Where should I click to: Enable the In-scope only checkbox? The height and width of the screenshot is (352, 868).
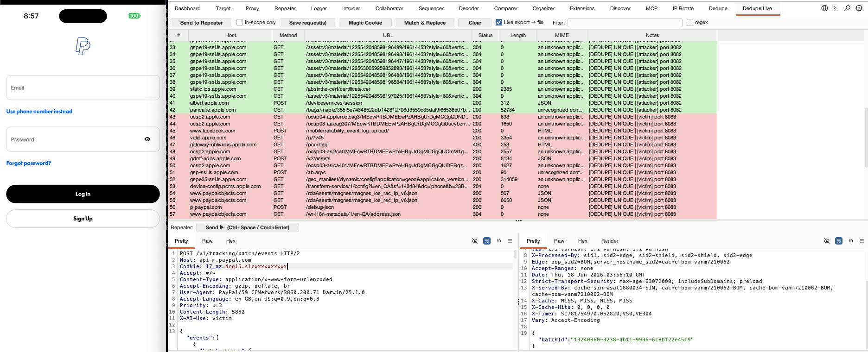[x=240, y=22]
